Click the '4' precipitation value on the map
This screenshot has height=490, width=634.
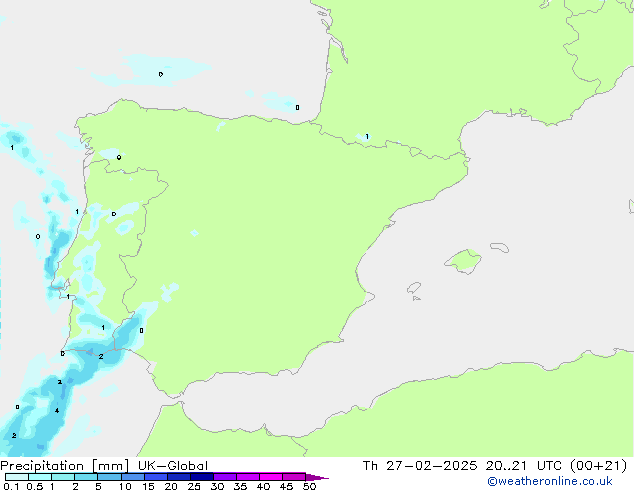click(x=57, y=411)
